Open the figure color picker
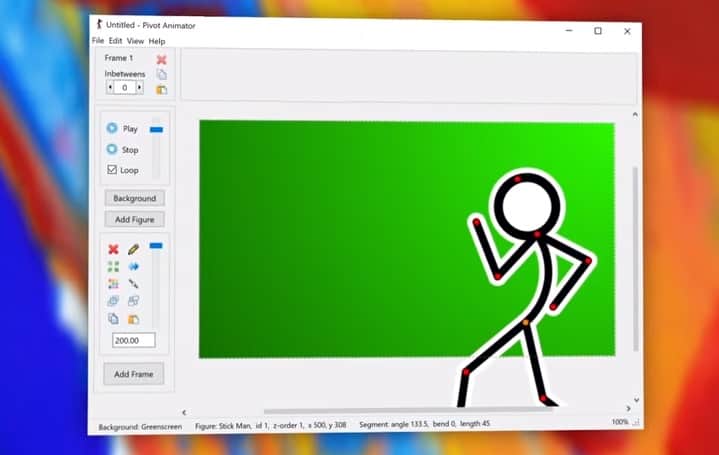 [113, 284]
